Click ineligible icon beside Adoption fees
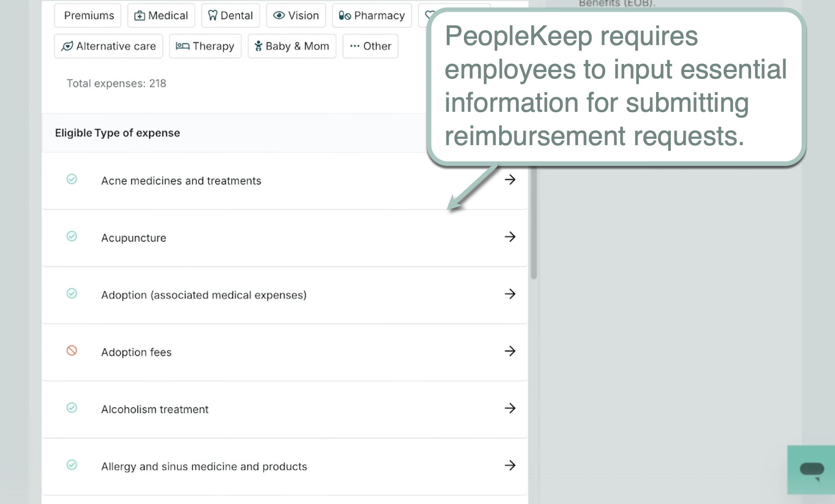This screenshot has height=504, width=835. pyautogui.click(x=72, y=350)
